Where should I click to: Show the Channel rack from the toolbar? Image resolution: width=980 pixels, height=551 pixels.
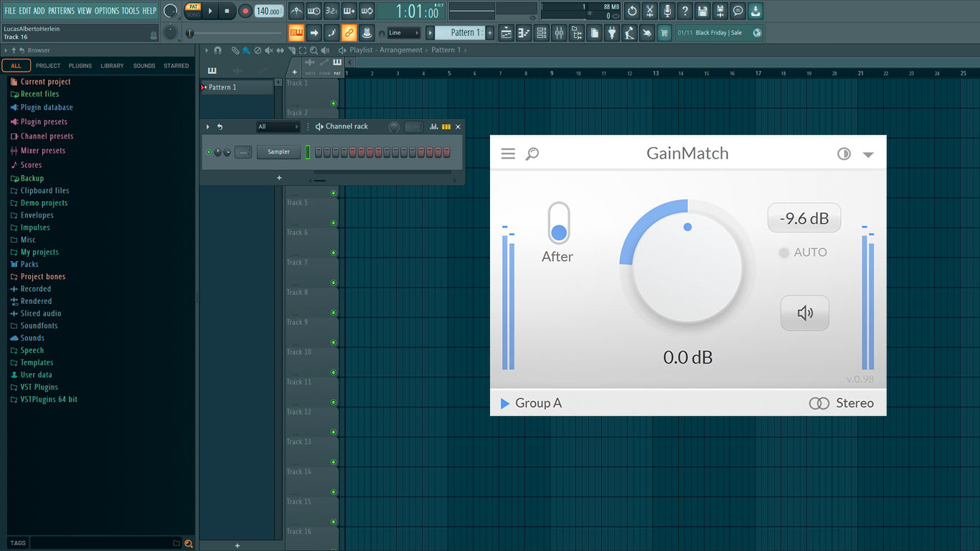pyautogui.click(x=542, y=32)
